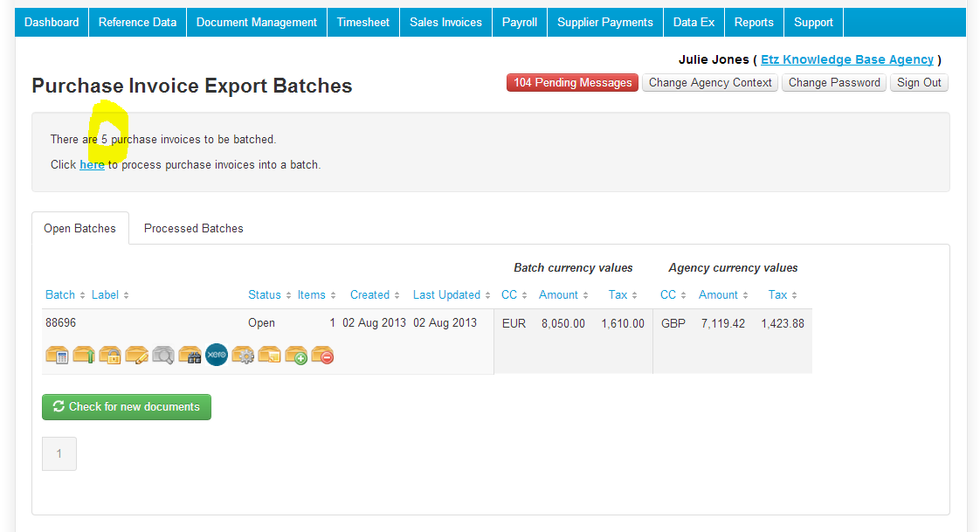Click the batch box padlock icon

[x=110, y=355]
